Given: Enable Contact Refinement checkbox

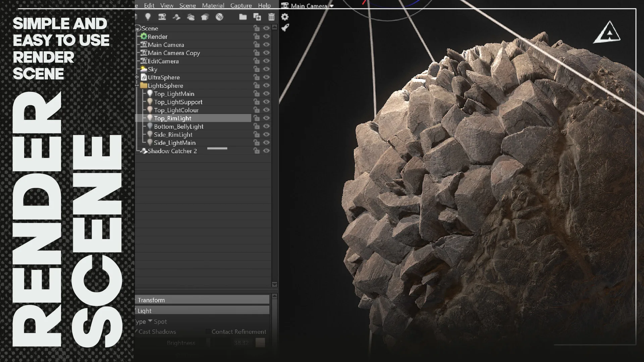Looking at the screenshot, I should [208, 331].
